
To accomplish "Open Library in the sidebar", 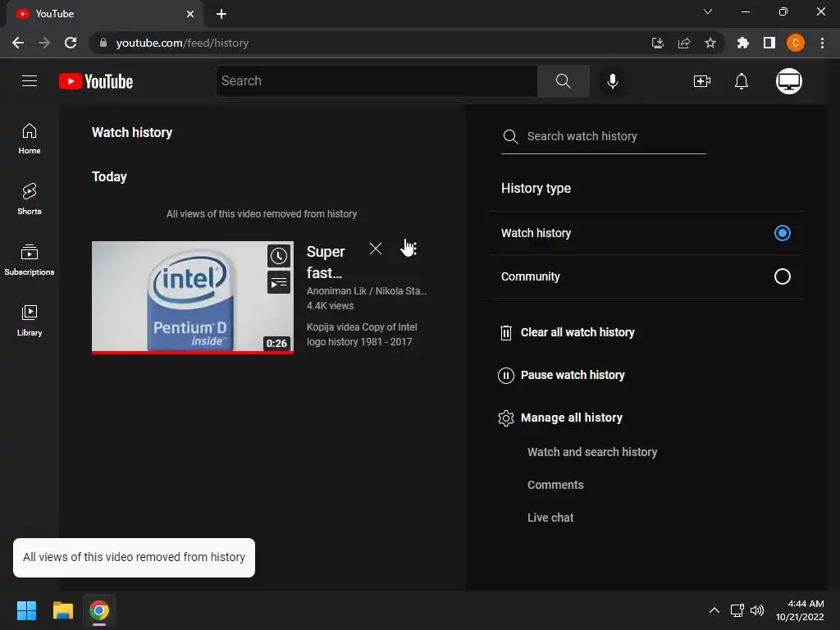I will coord(30,321).
